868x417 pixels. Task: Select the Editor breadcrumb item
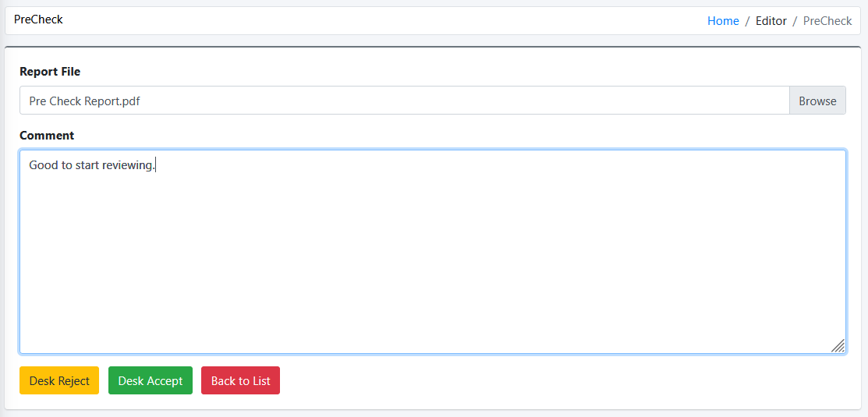(x=771, y=21)
